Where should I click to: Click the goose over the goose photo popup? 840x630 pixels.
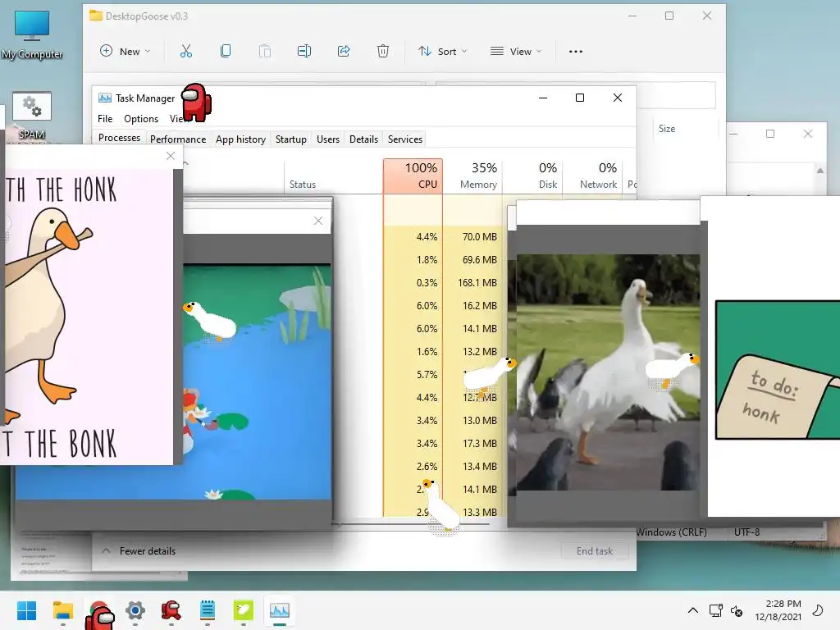point(673,369)
